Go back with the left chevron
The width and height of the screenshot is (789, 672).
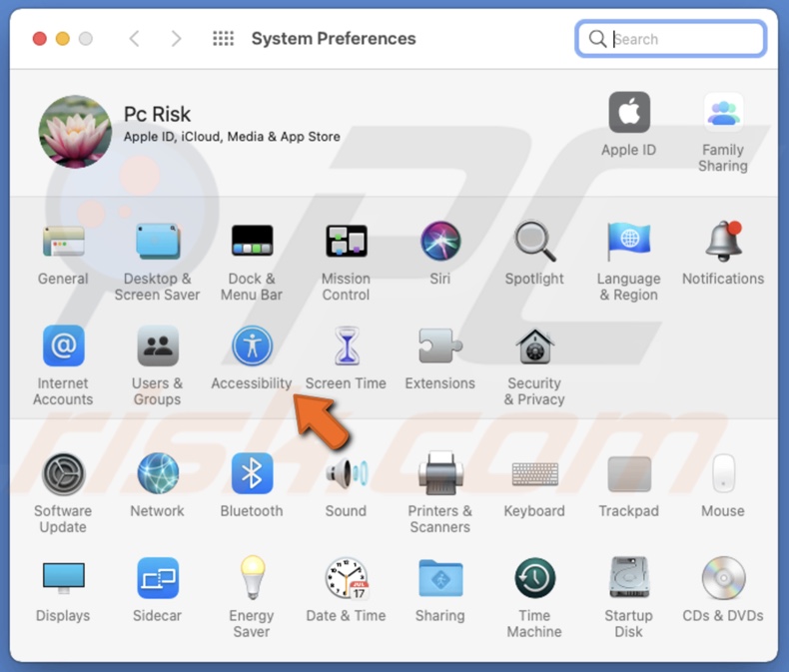(x=135, y=39)
